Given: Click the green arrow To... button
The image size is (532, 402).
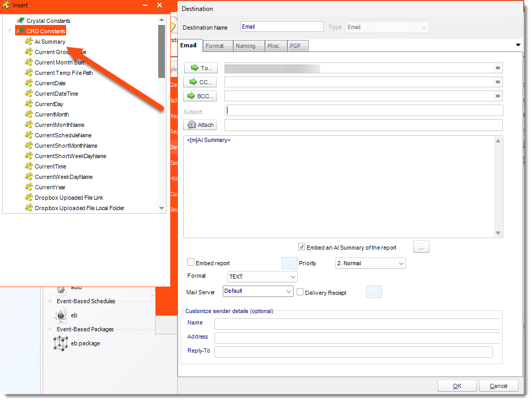Looking at the screenshot, I should tap(200, 68).
